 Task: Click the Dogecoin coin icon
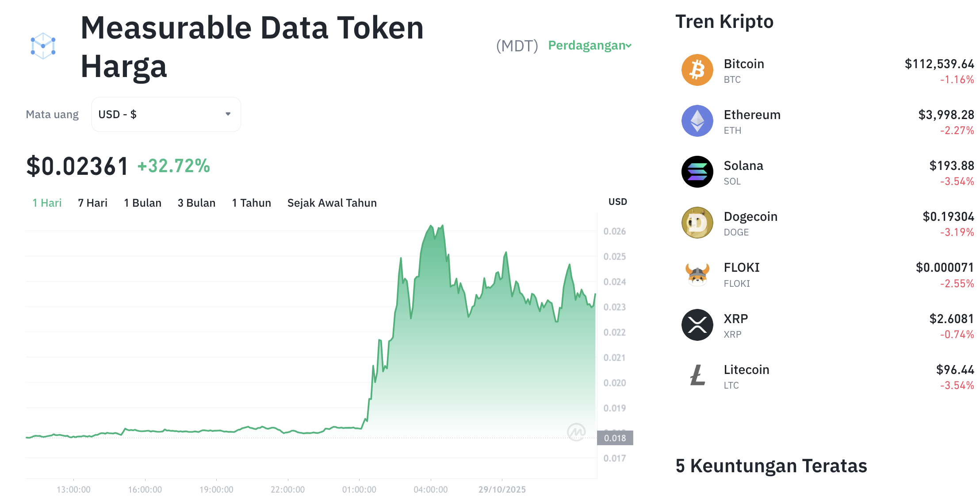(697, 223)
